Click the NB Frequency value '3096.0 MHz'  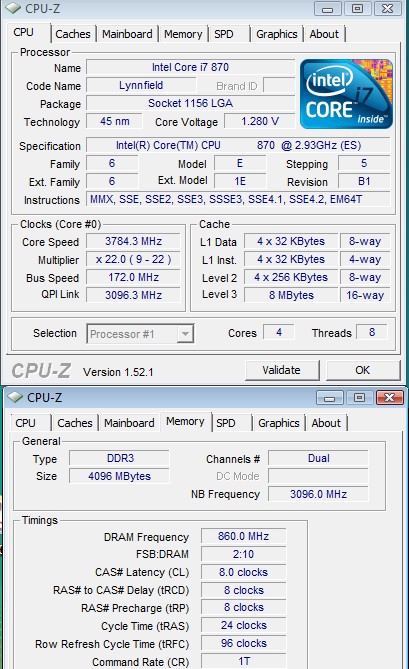pyautogui.click(x=319, y=494)
